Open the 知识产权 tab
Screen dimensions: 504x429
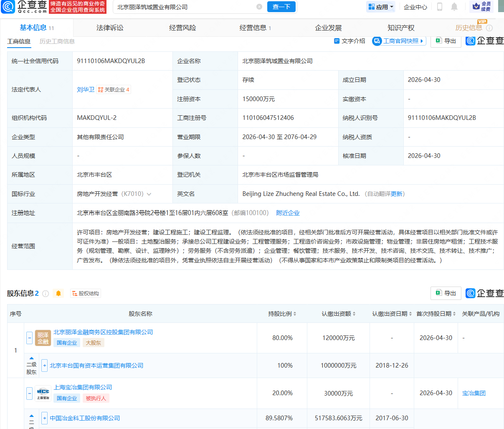point(401,28)
